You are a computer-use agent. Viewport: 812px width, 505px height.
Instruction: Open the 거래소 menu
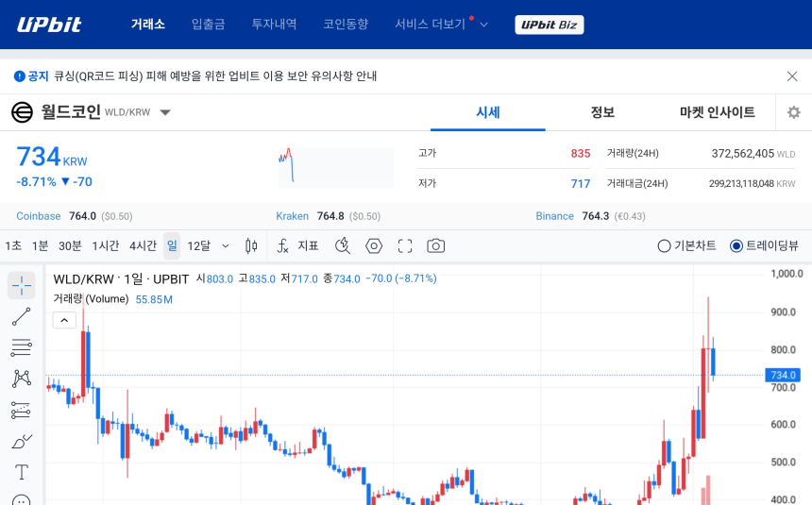pyautogui.click(x=147, y=24)
